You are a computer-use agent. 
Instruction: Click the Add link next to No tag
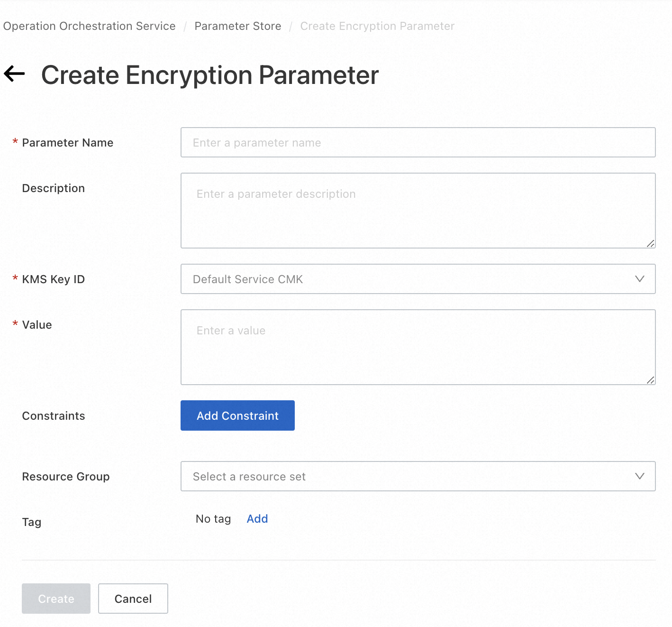pos(257,518)
